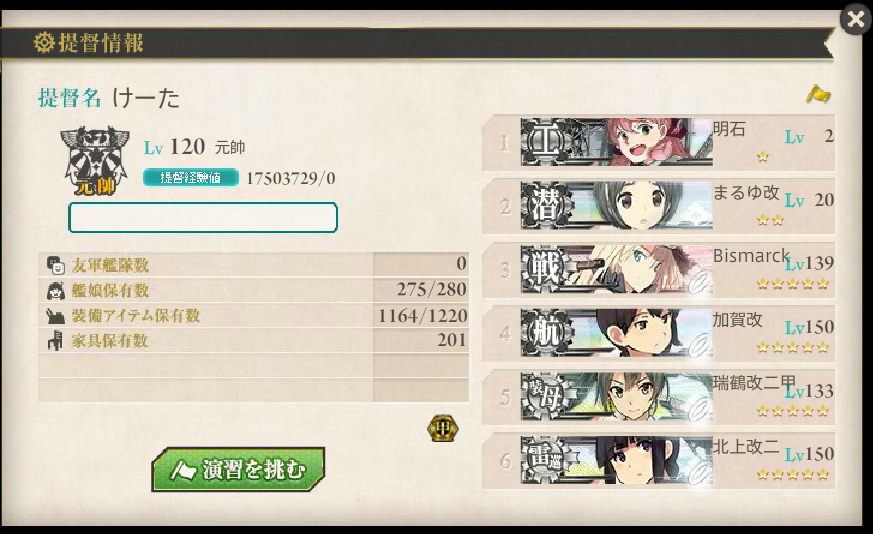
Task: Click the 装母 armored carrier type badge
Action: click(x=545, y=396)
